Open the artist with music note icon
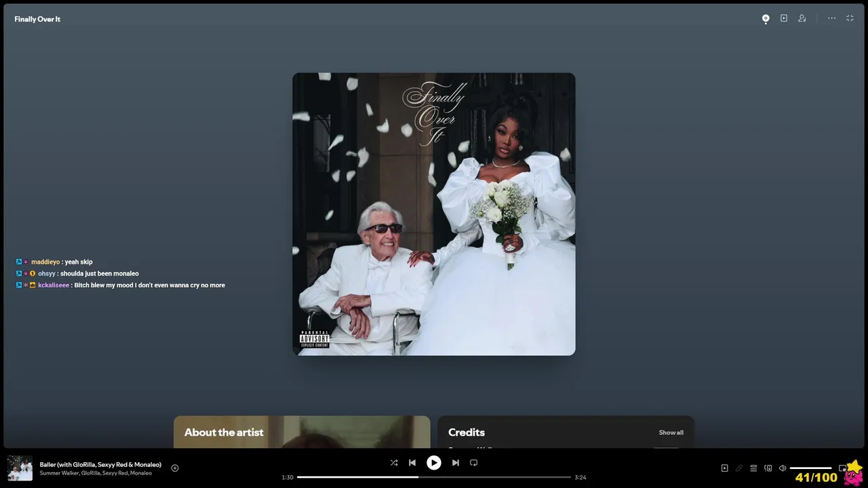Screen dimensions: 868x488 [802, 18]
